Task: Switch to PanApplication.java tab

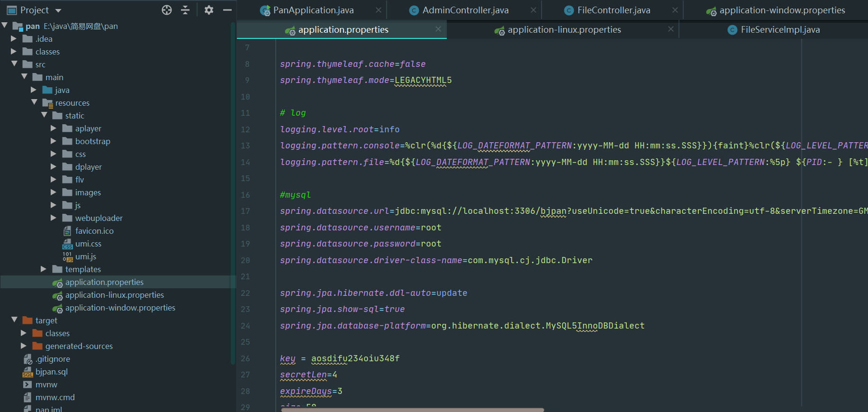Action: pyautogui.click(x=313, y=10)
